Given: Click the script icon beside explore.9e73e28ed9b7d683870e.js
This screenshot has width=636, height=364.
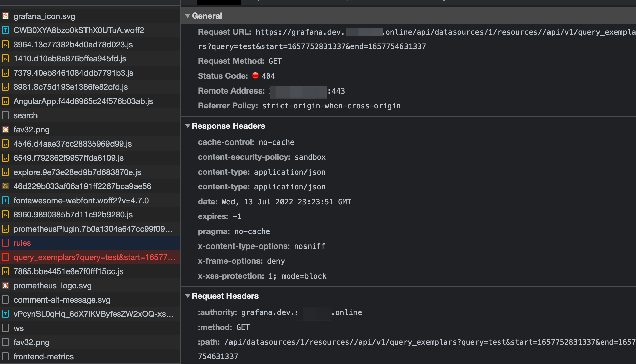Looking at the screenshot, I should click(5, 172).
